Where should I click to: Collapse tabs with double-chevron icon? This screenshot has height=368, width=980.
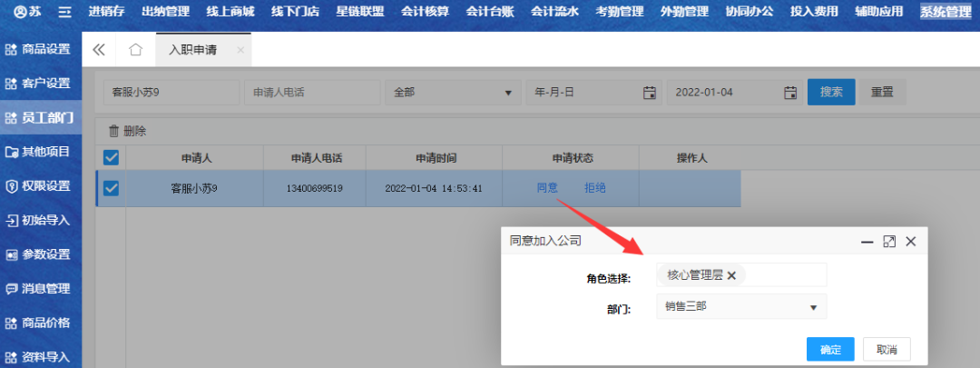[x=99, y=50]
